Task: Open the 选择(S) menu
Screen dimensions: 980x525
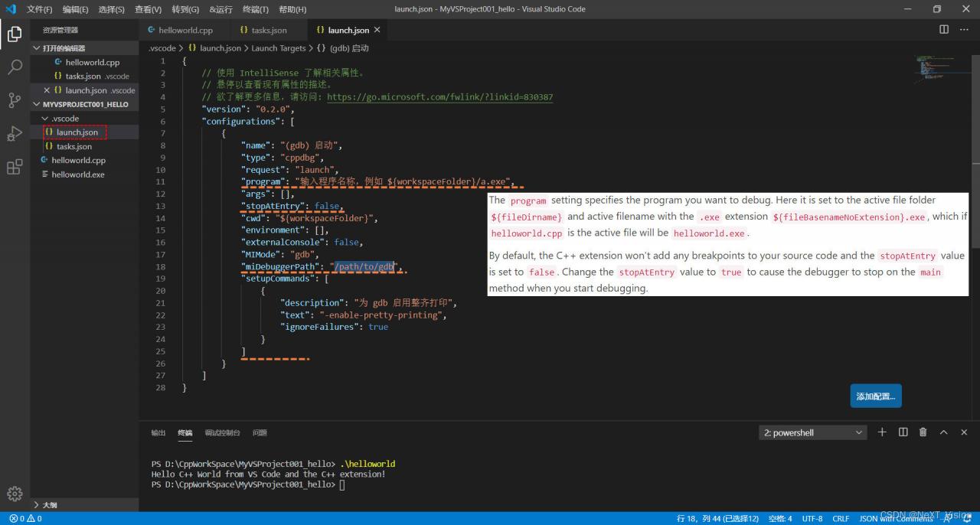Action: (x=112, y=9)
